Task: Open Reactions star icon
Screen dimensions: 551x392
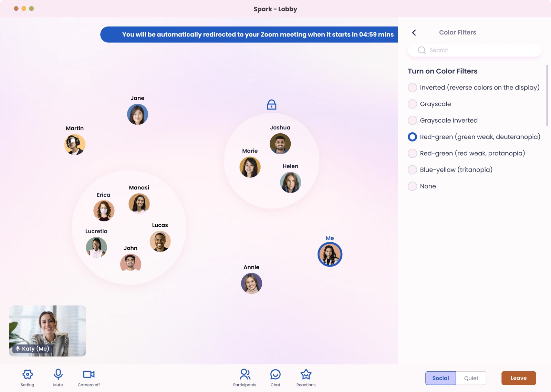Action: [x=306, y=374]
